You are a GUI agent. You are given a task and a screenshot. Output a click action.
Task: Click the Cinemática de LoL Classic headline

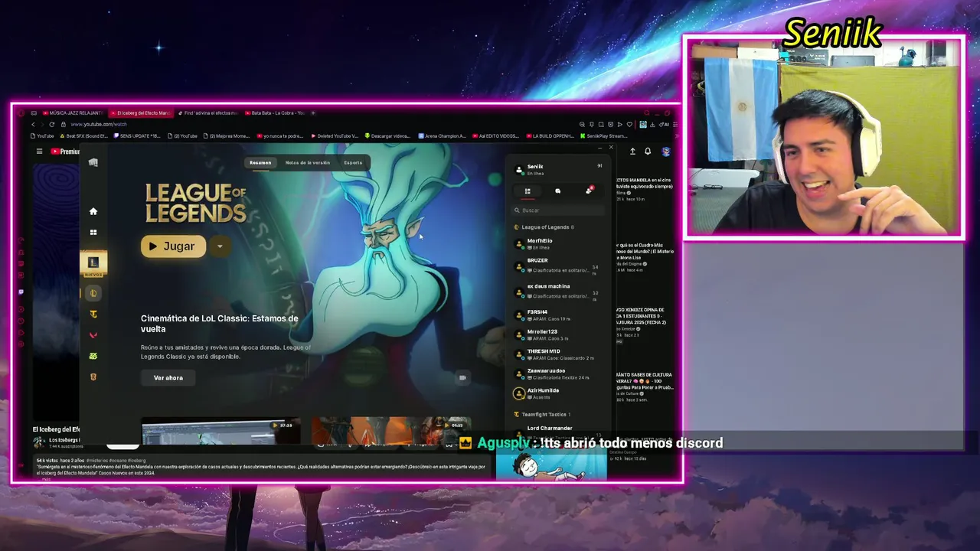point(220,324)
